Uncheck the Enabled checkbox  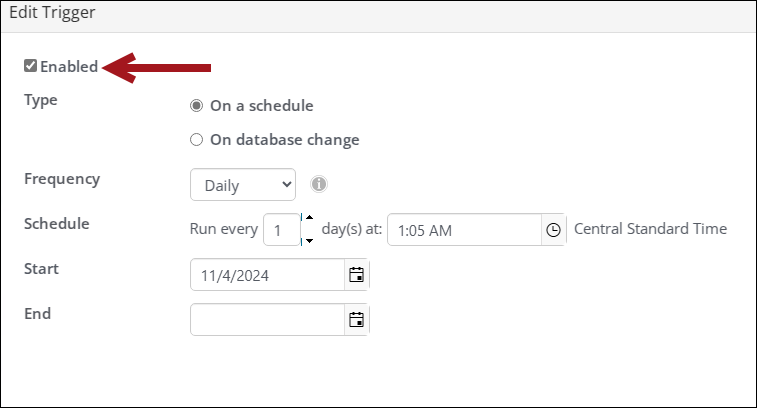pos(30,66)
